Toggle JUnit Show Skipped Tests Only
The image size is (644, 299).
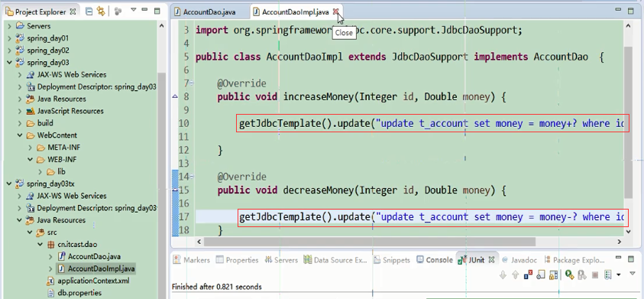[x=541, y=275]
